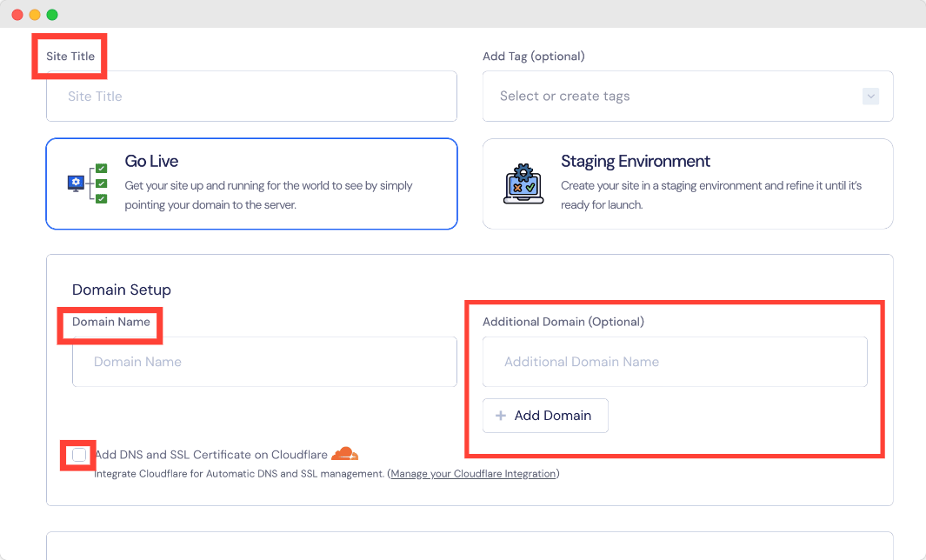Click the Add Tag (optional) label

coord(534,57)
